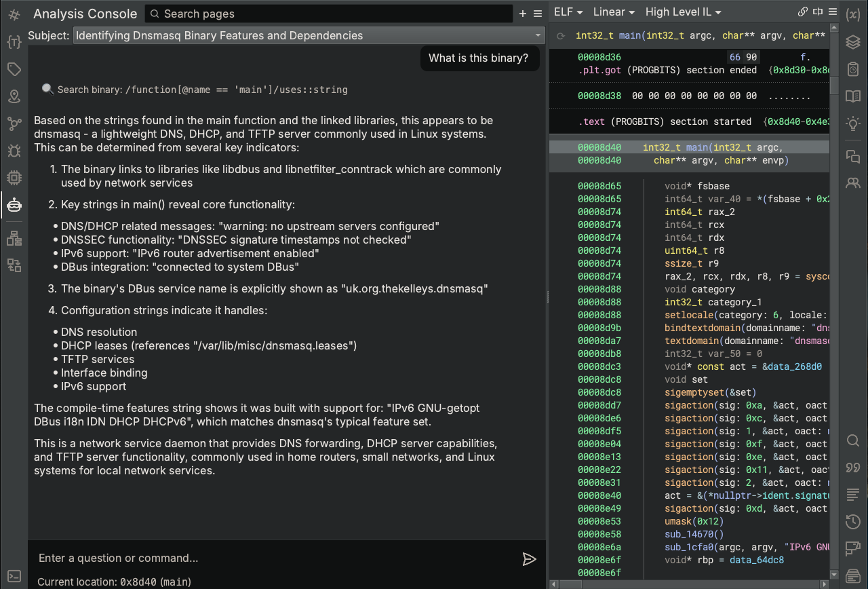Click the setlocale call line
This screenshot has width=868, height=589.
pos(746,315)
